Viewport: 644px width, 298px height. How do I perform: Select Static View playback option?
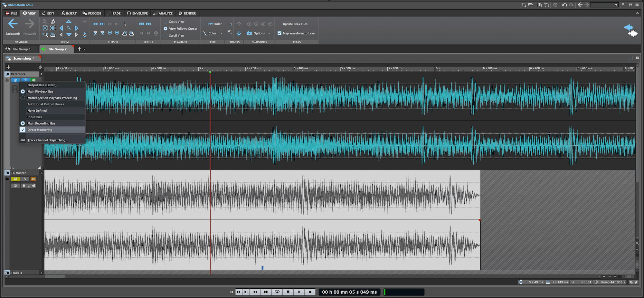pyautogui.click(x=174, y=22)
